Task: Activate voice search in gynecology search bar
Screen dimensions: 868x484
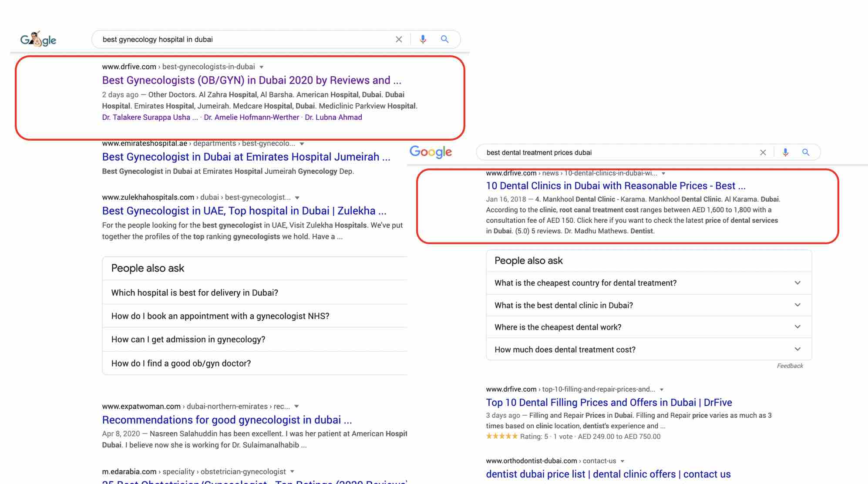Action: pos(423,39)
